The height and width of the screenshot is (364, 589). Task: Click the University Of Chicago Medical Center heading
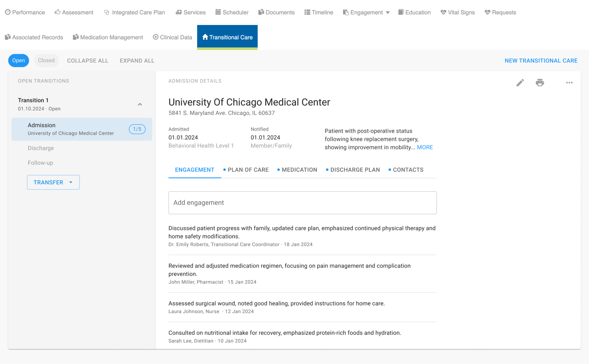[249, 102]
